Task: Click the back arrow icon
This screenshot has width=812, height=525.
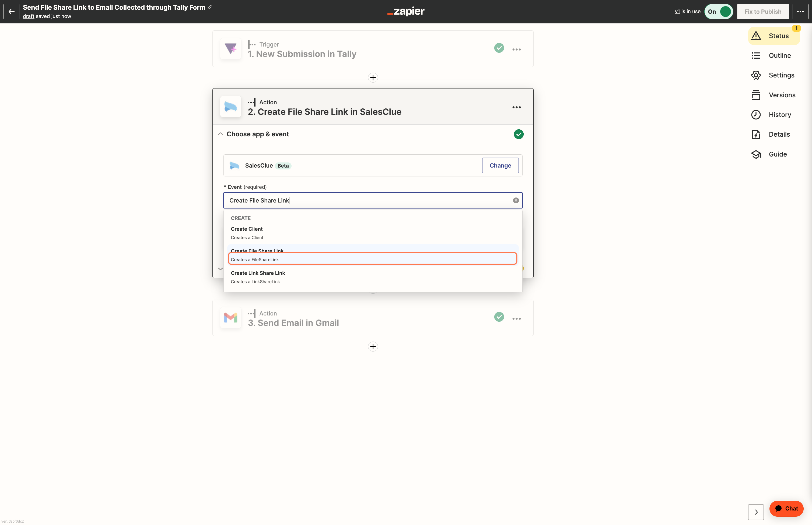Action: click(11, 12)
